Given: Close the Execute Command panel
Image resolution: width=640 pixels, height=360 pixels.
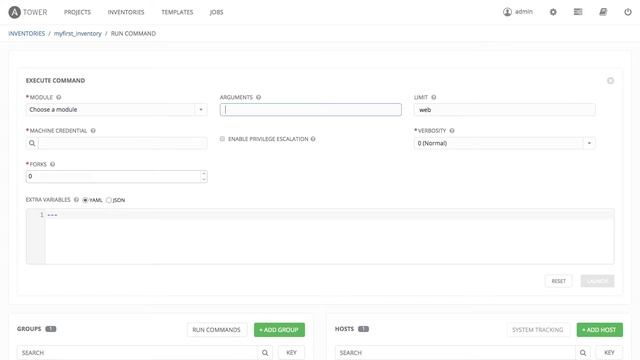Looking at the screenshot, I should 610,81.
